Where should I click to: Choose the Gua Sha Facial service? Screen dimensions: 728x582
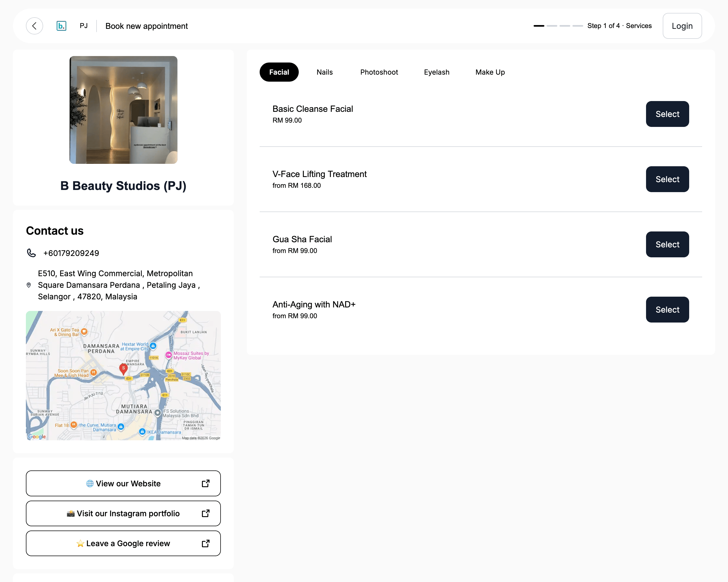click(x=667, y=244)
